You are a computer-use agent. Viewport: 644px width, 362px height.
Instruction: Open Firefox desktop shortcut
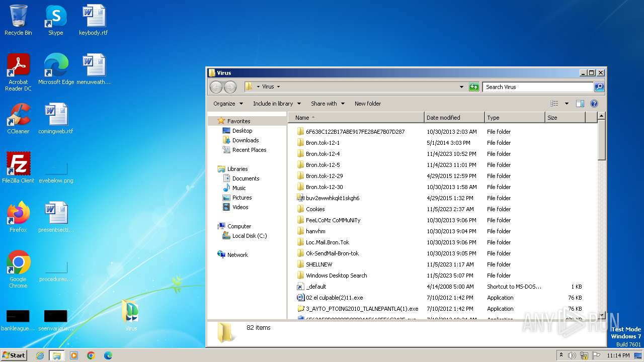coord(18,217)
